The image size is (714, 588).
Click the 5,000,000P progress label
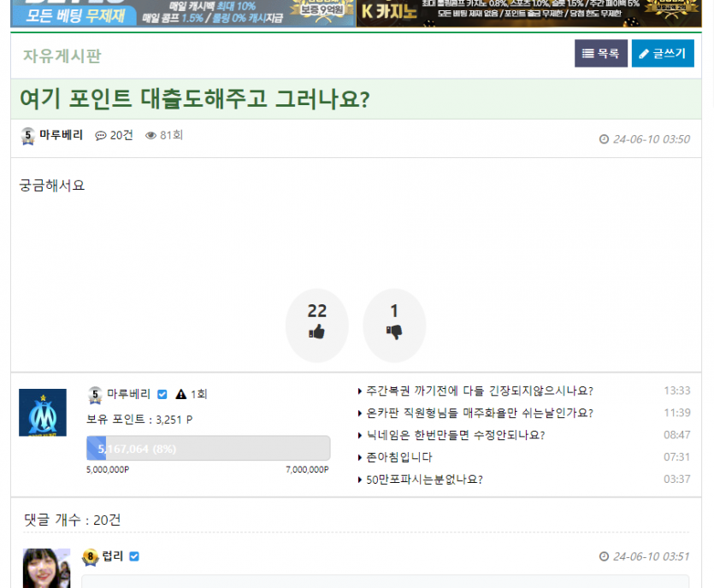pos(108,470)
